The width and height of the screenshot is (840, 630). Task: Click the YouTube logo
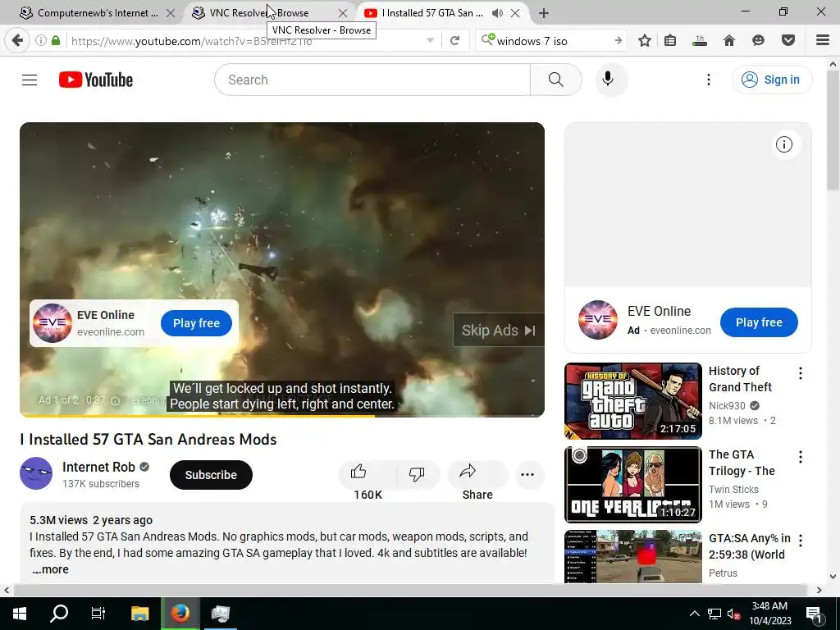coord(96,80)
